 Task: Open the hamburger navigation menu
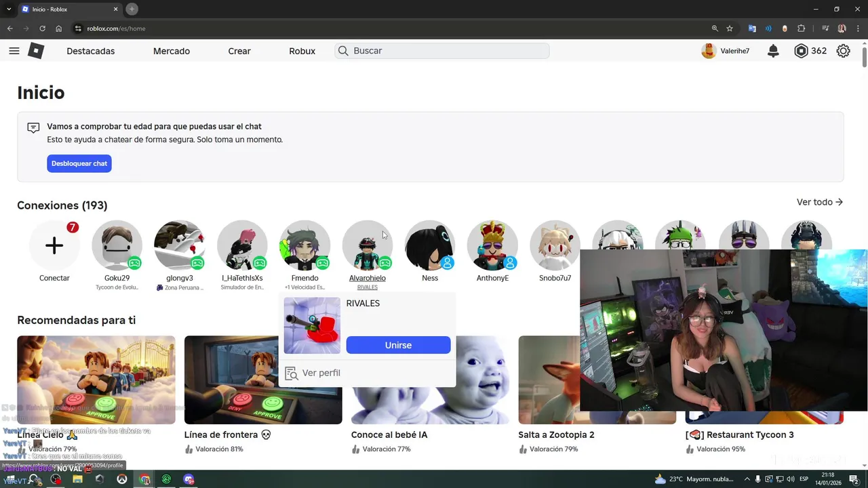pyautogui.click(x=14, y=51)
